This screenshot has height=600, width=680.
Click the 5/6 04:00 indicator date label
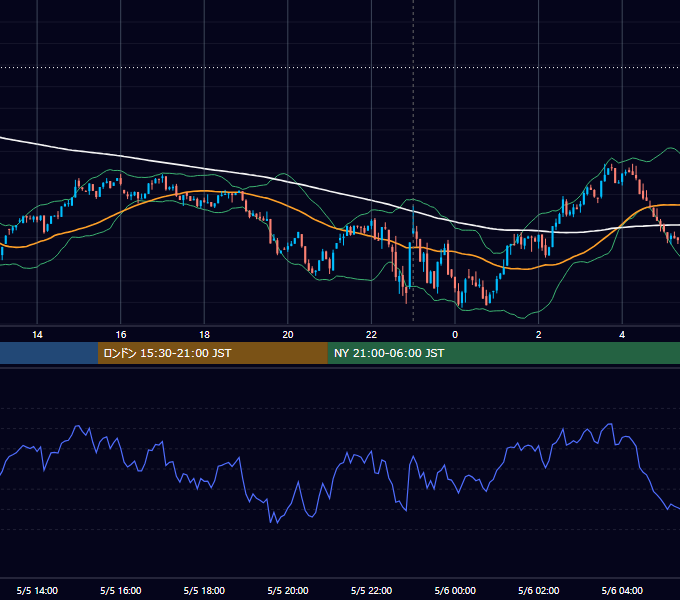point(622,590)
